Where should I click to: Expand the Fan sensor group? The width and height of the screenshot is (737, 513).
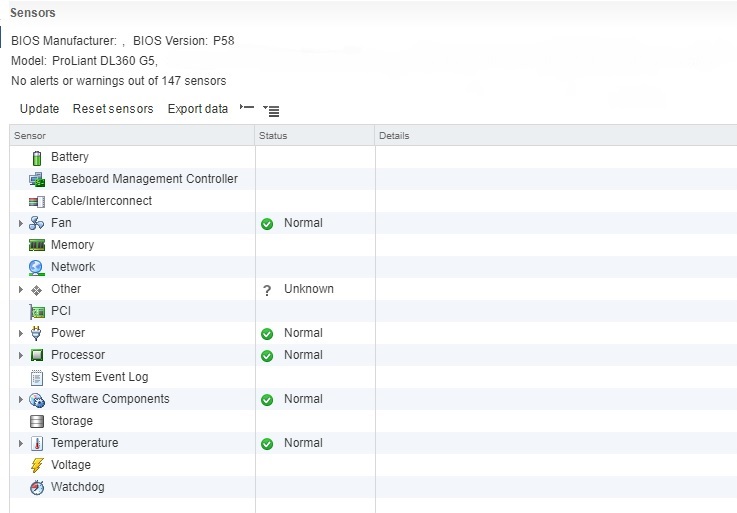(21, 223)
